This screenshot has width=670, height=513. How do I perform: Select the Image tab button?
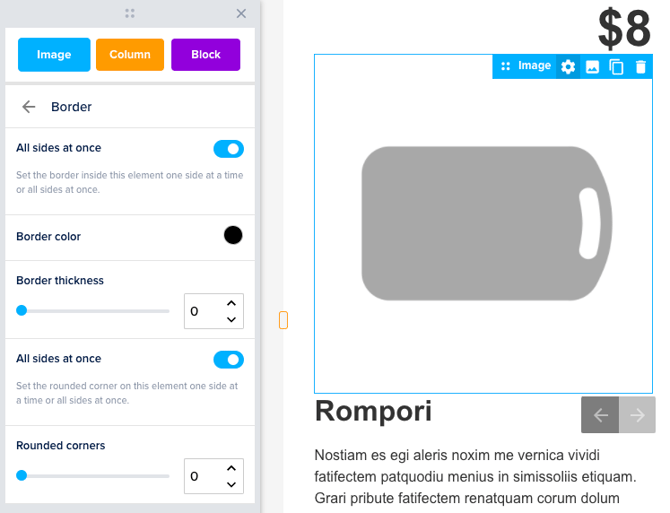click(x=54, y=55)
